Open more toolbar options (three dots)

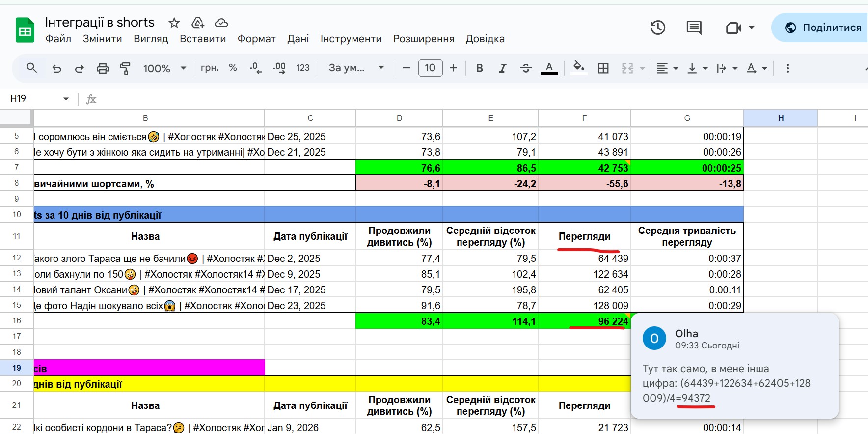click(x=787, y=68)
